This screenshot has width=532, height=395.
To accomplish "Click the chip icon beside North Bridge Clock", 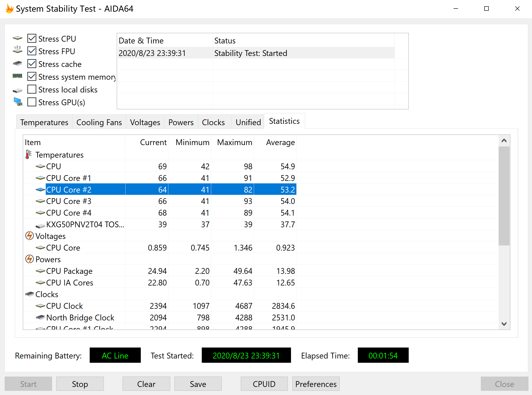I will coord(40,317).
